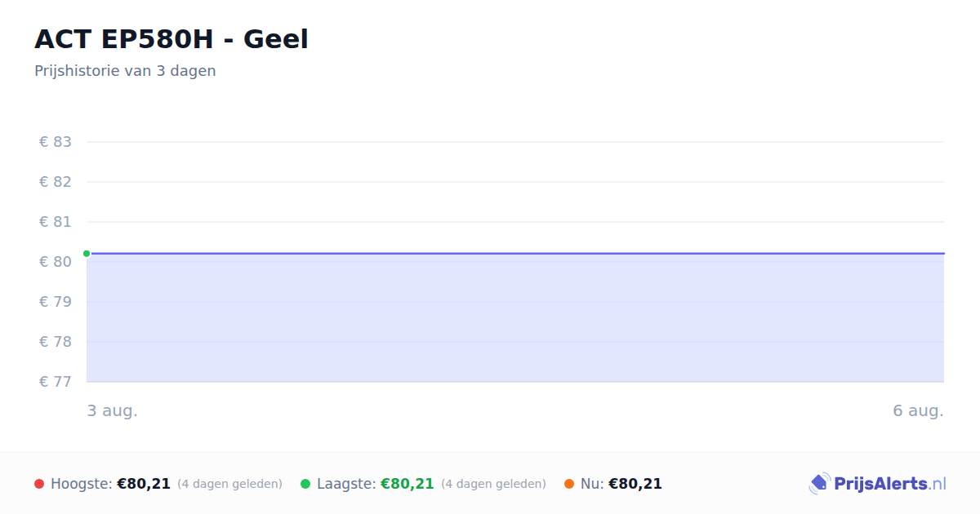This screenshot has height=514, width=980.
Task: Click the Prijshistorie van 3 dagen subtitle
Action: click(125, 71)
